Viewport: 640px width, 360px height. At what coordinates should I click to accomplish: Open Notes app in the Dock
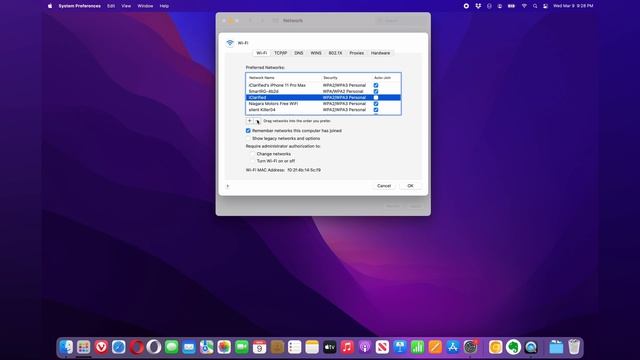[x=312, y=347]
